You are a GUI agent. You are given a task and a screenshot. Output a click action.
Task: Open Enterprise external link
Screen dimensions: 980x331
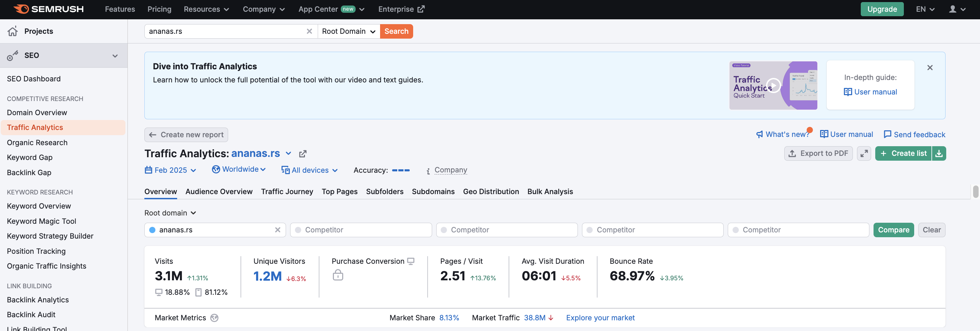click(401, 9)
